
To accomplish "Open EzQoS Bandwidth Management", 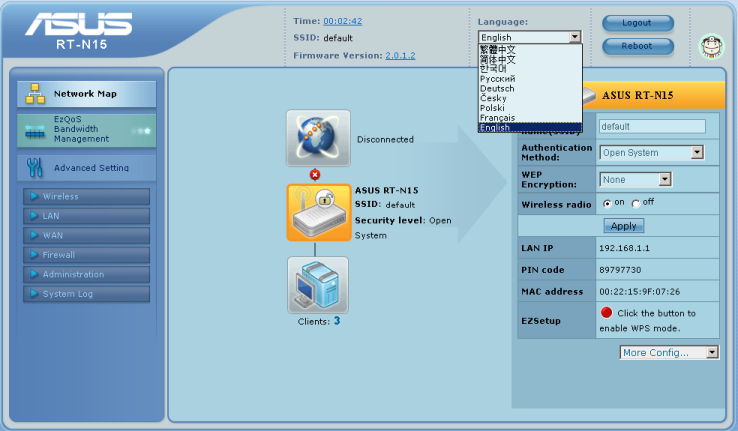I will pyautogui.click(x=87, y=129).
